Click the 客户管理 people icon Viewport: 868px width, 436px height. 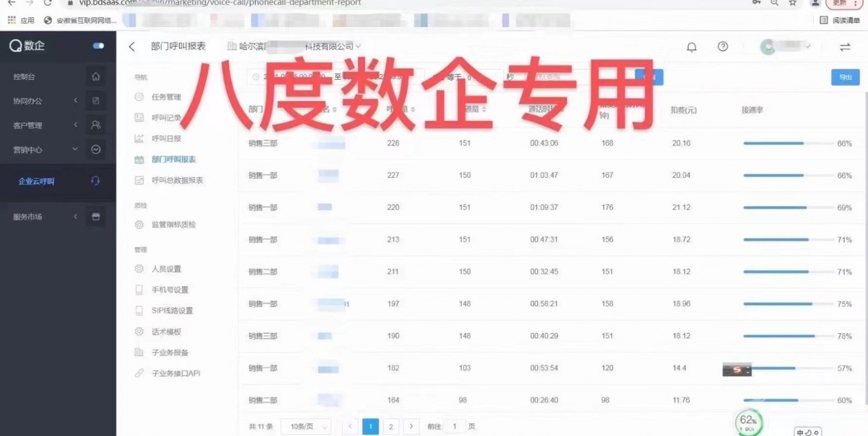tap(96, 125)
